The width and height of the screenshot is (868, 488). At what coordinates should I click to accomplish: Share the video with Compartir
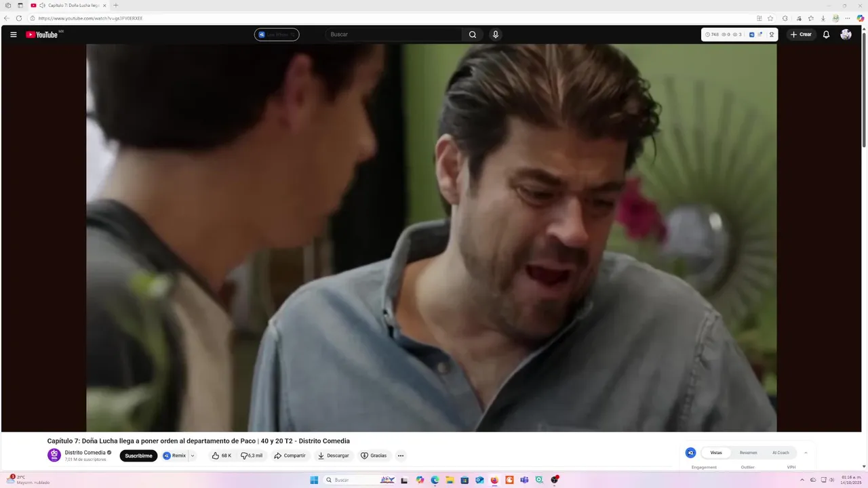click(x=290, y=455)
